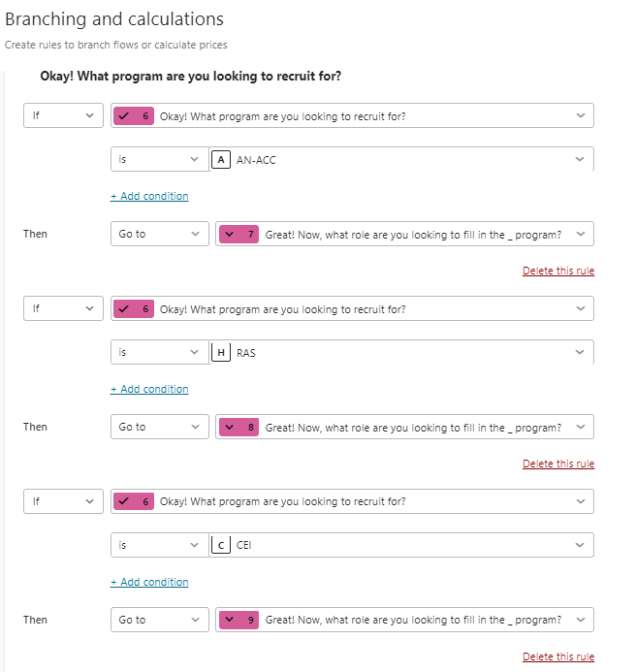The width and height of the screenshot is (636, 672).
Task: Click the letter H badge beside RAS
Action: (x=221, y=353)
